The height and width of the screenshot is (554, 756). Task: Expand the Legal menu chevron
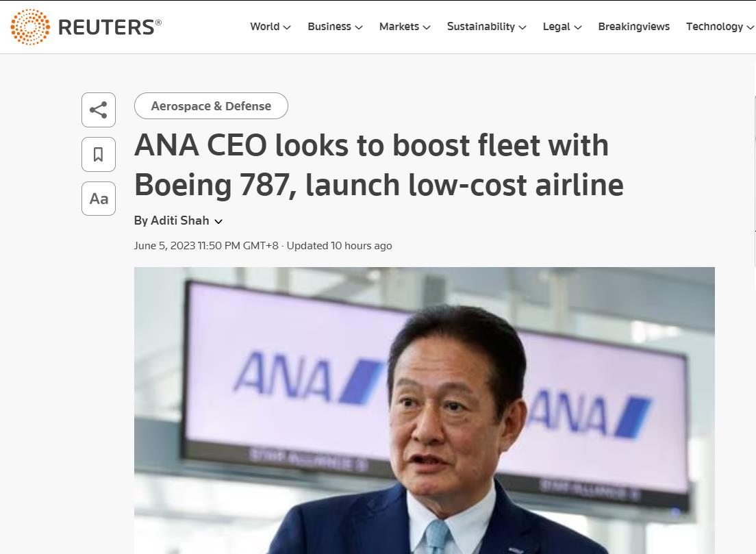pyautogui.click(x=578, y=27)
